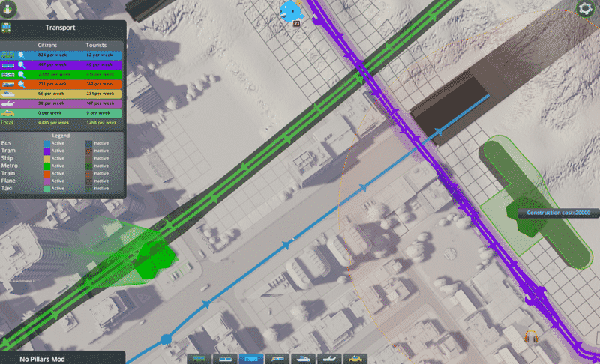Viewport: 600px width, 364px height.
Task: Select the Bus tab in the bottom toolbar
Action: [x=199, y=359]
